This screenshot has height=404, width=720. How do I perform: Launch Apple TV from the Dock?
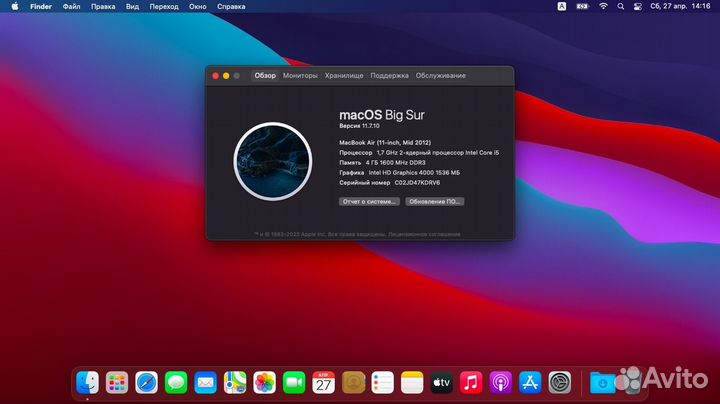tap(442, 382)
